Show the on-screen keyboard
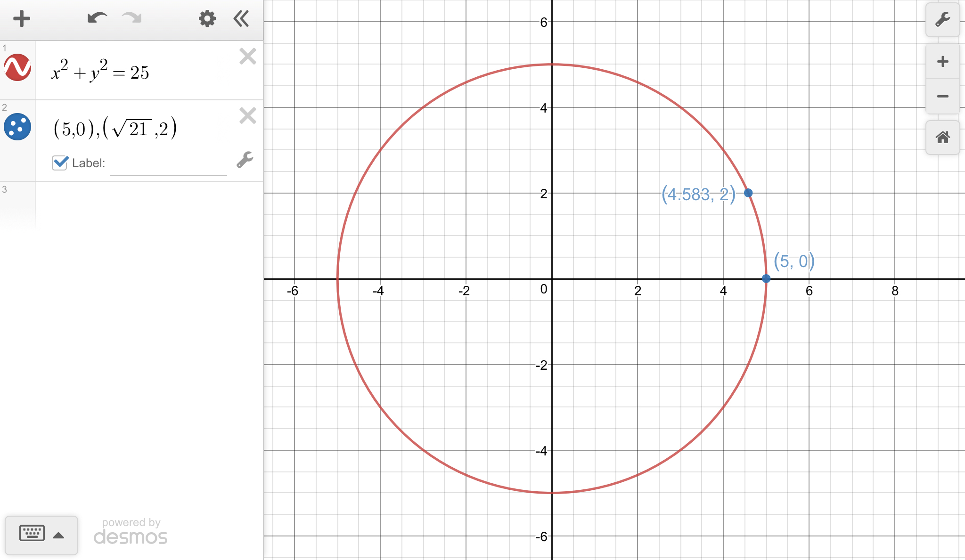Image resolution: width=965 pixels, height=560 pixels. click(32, 534)
